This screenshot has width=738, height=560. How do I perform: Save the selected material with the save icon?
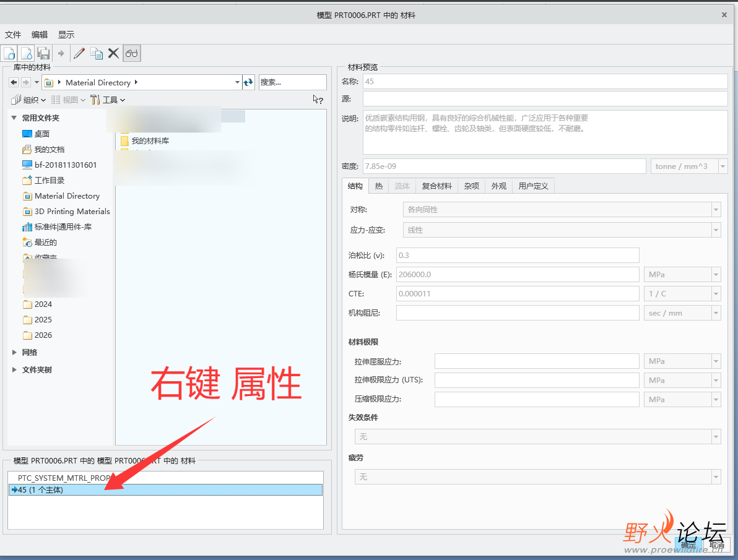point(43,53)
